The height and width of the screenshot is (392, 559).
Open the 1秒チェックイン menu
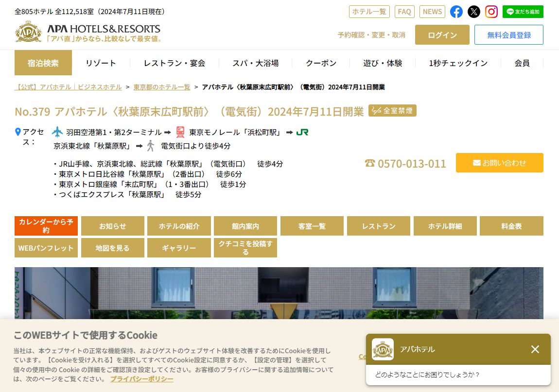pyautogui.click(x=458, y=63)
